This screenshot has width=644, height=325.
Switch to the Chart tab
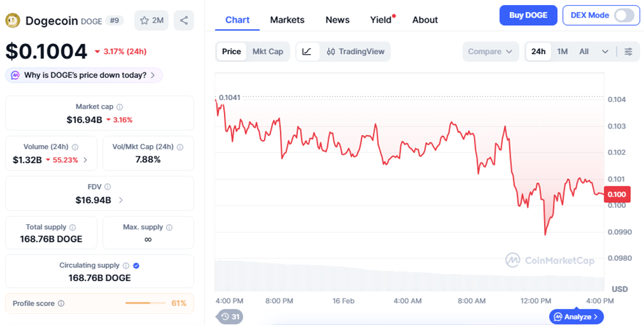pyautogui.click(x=237, y=20)
